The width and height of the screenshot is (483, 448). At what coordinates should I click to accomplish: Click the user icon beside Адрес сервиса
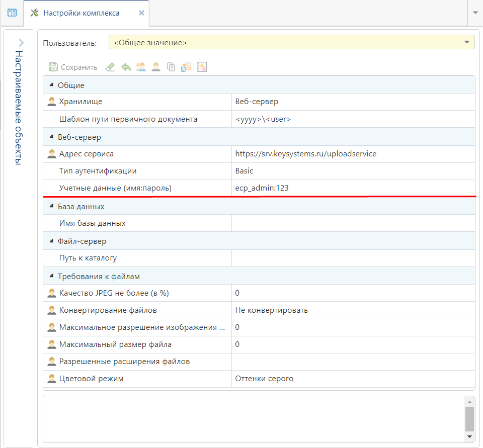[x=52, y=154]
